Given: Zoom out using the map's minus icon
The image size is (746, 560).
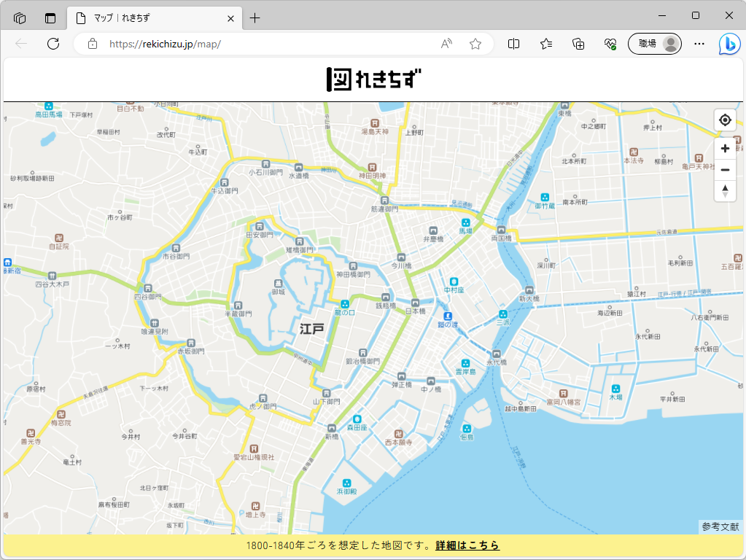Looking at the screenshot, I should [724, 169].
